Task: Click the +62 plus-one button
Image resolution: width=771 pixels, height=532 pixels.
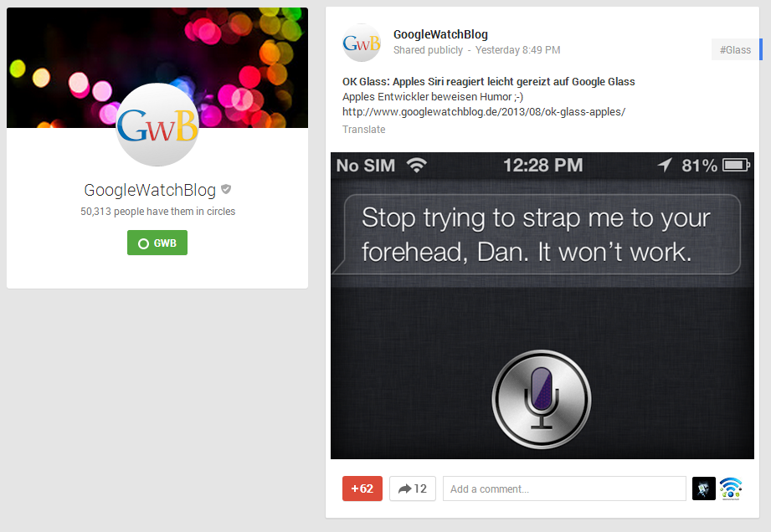Action: [x=362, y=489]
